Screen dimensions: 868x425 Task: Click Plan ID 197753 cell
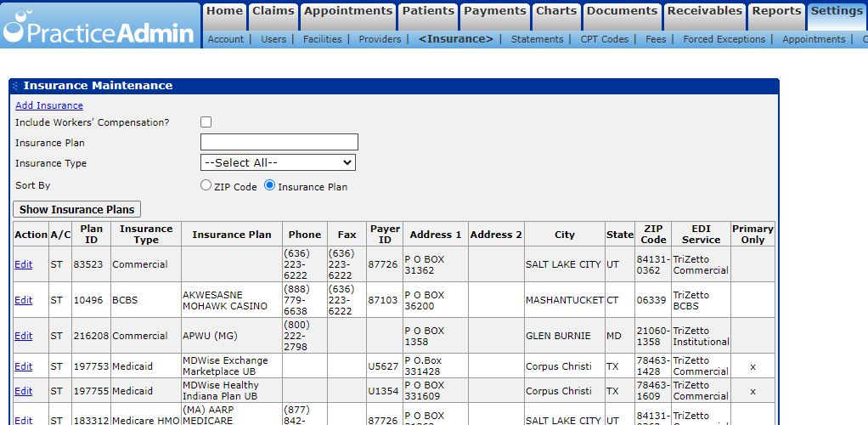click(92, 366)
